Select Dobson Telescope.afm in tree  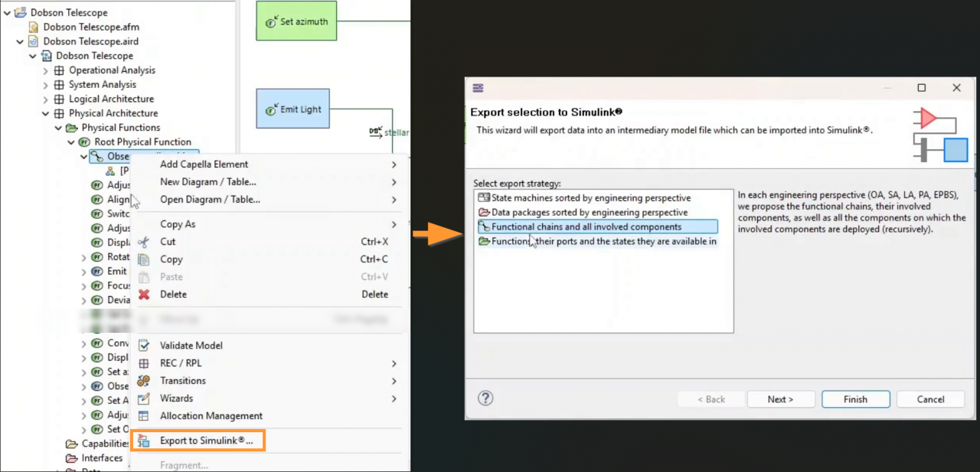coord(91,27)
